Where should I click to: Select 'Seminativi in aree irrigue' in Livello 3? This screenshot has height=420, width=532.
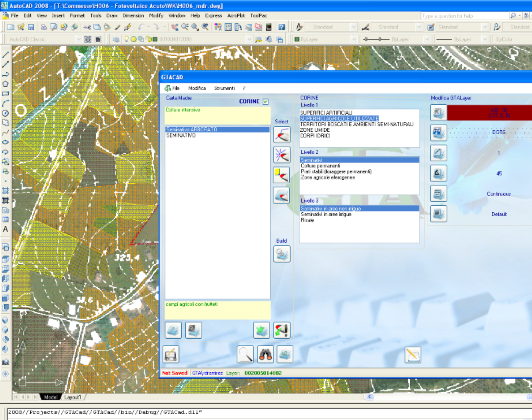pyautogui.click(x=326, y=215)
